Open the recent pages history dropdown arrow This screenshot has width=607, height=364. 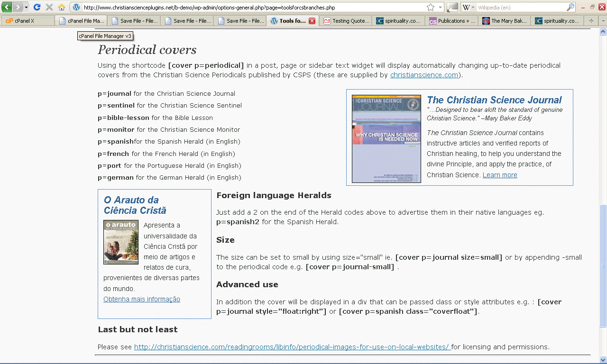point(26,8)
